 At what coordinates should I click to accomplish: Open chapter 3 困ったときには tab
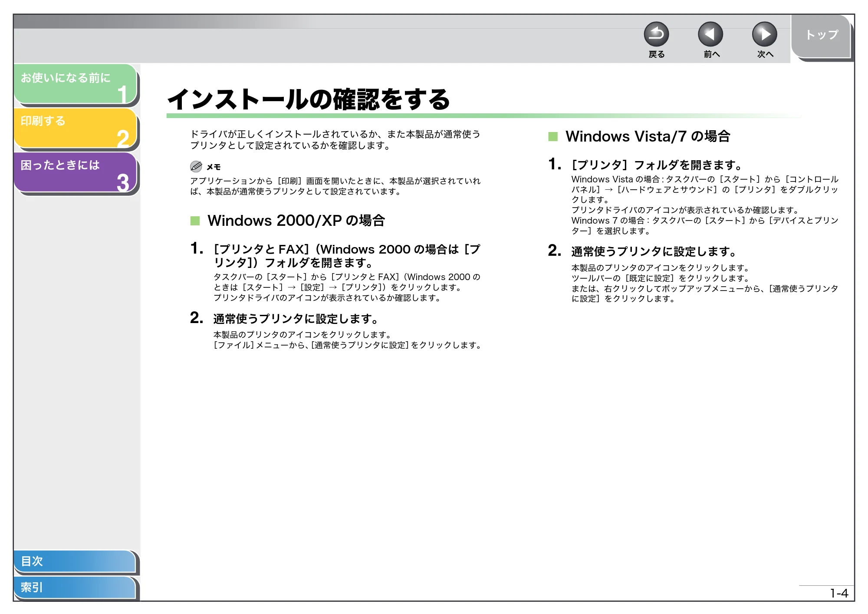point(76,172)
